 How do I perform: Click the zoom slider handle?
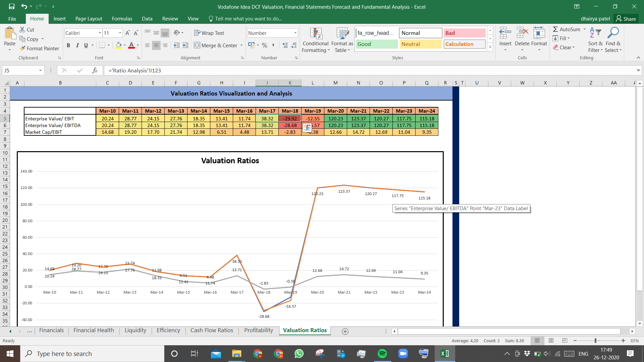point(595,341)
